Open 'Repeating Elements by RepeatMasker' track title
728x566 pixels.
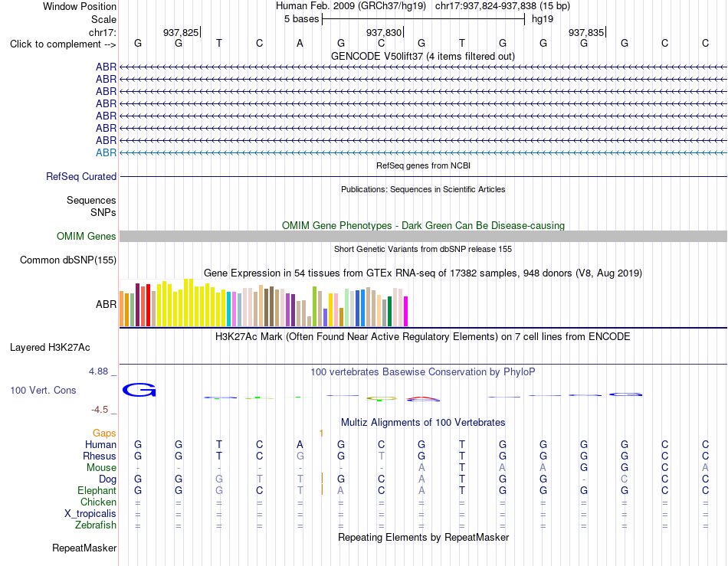(x=423, y=537)
